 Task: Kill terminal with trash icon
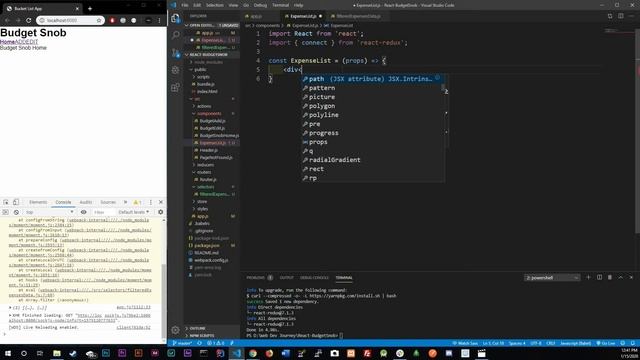coord(610,278)
